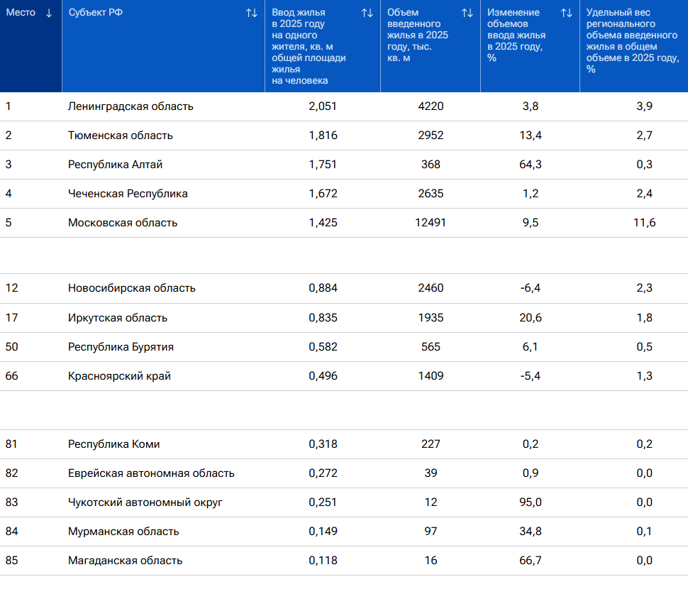
Task: Click on Тюменская область in the table
Action: pyautogui.click(x=120, y=136)
